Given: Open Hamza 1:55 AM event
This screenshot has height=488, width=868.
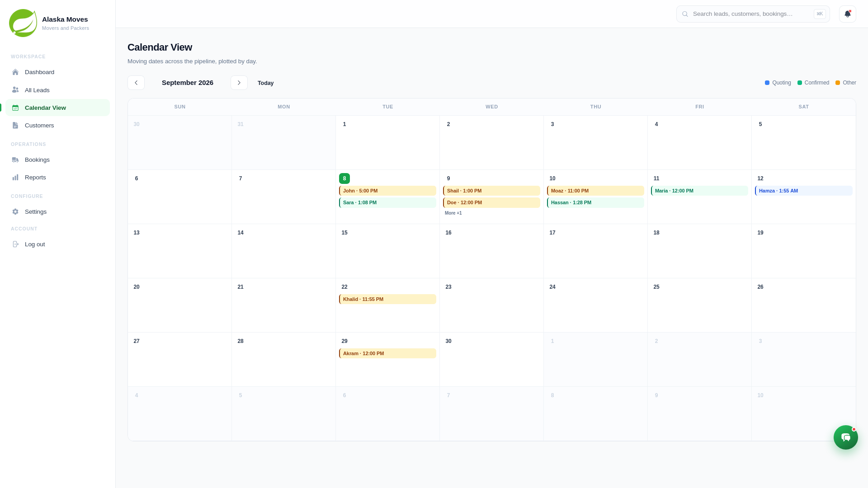Looking at the screenshot, I should click(x=803, y=191).
